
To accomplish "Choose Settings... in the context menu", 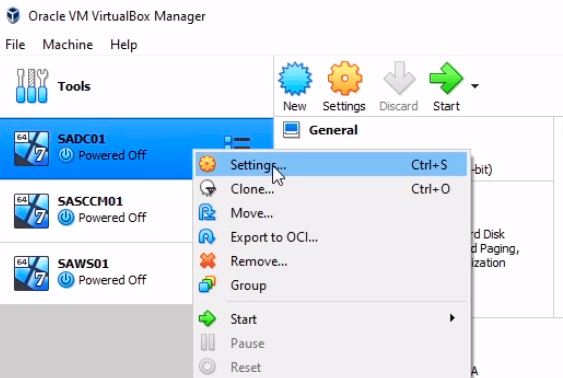I will click(x=331, y=165).
